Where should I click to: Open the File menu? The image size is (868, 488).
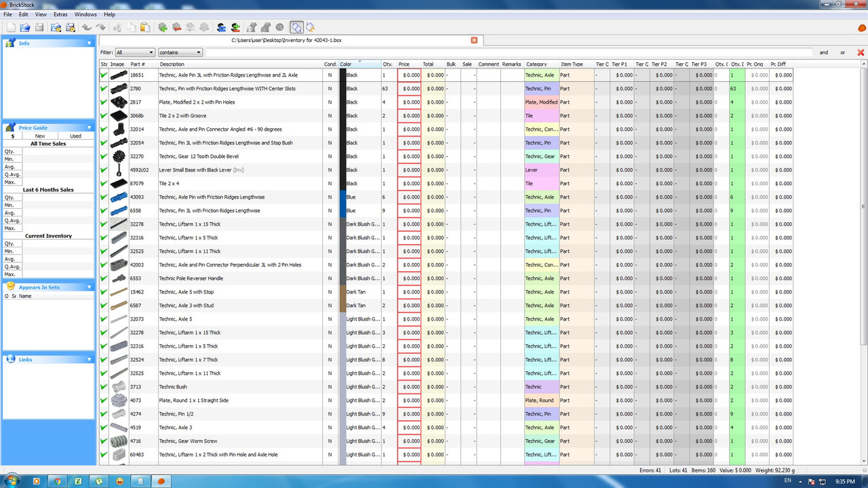point(7,14)
